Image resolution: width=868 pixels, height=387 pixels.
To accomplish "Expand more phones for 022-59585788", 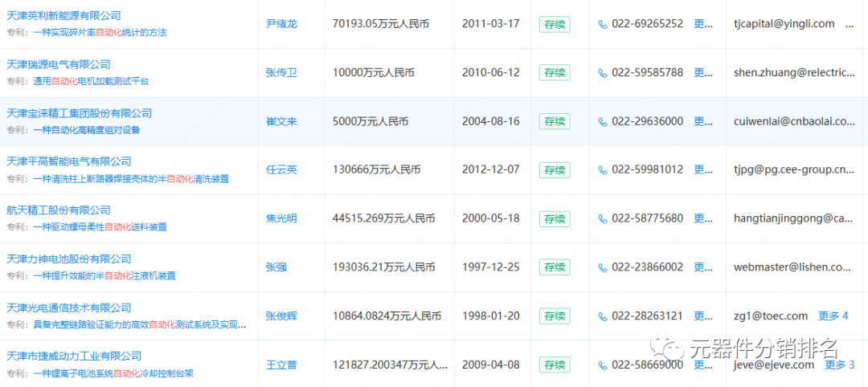I will click(703, 72).
